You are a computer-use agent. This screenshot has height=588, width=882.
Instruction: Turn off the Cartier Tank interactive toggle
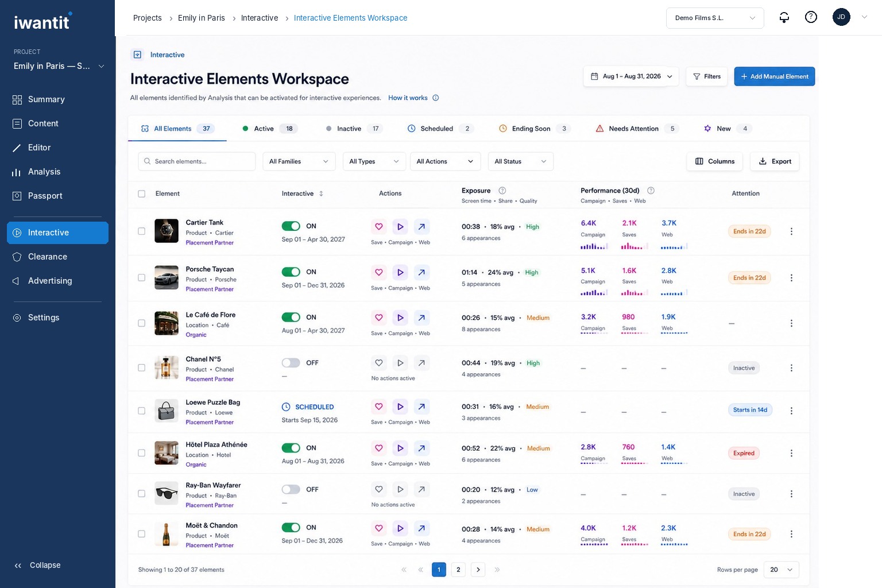291,226
